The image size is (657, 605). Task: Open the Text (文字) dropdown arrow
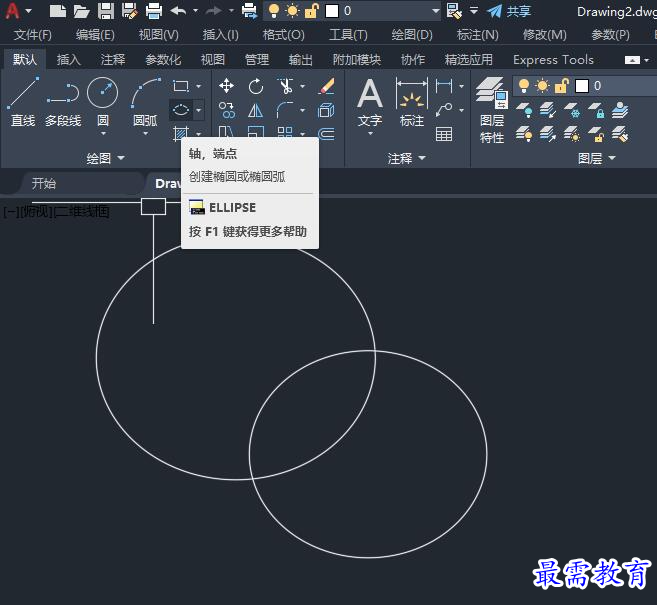click(x=370, y=134)
